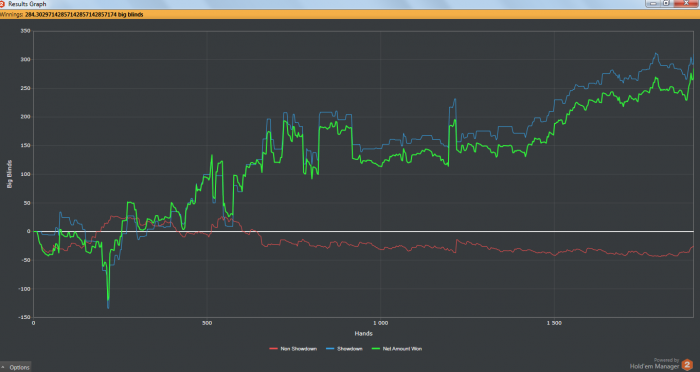
Task: Click the Winnings value 284.30 big blinds
Action: coord(84,14)
